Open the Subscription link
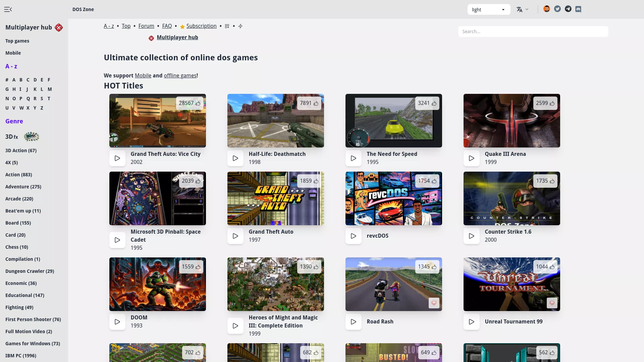Image resolution: width=644 pixels, height=362 pixels. click(202, 26)
